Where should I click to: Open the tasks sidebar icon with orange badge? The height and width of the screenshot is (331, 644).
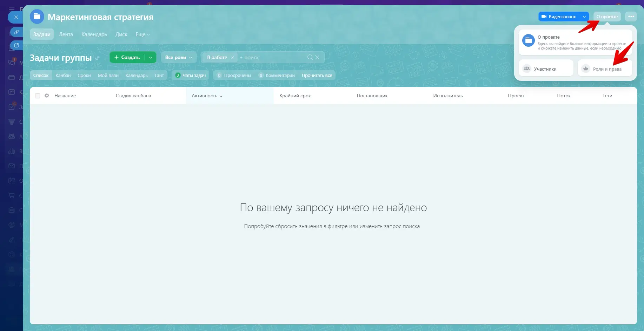(x=12, y=107)
